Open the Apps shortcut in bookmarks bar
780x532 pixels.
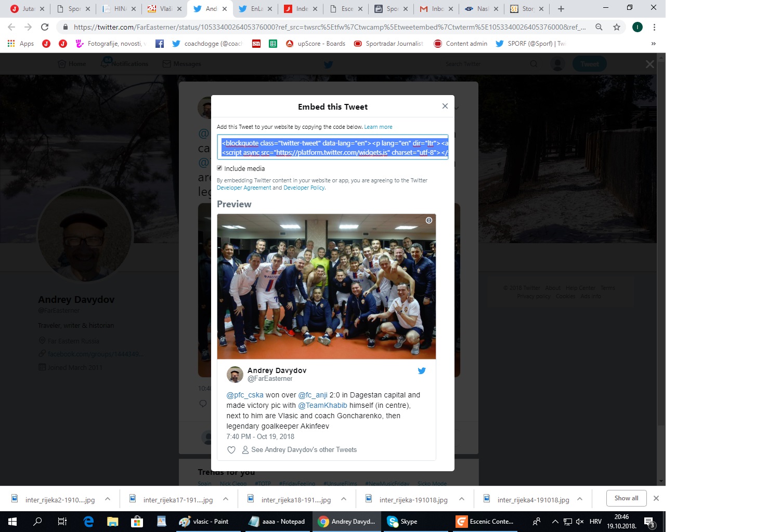pyautogui.click(x=21, y=44)
